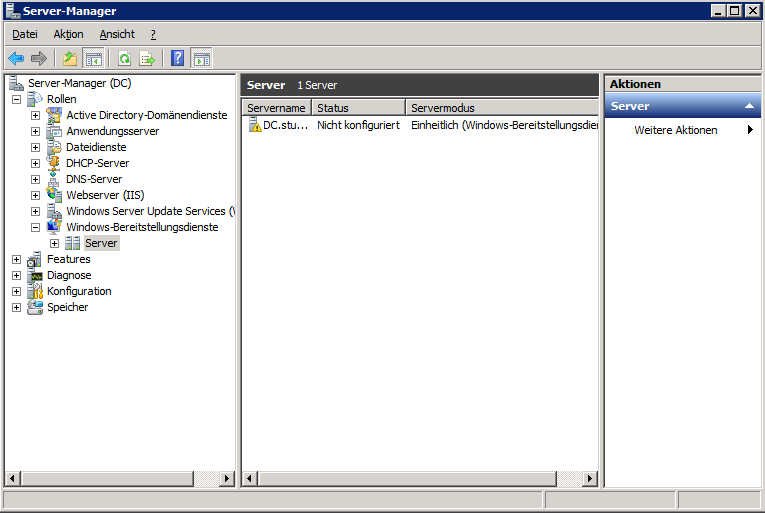
Task: Select the 'DHCP-Server' tree label
Action: (x=98, y=163)
